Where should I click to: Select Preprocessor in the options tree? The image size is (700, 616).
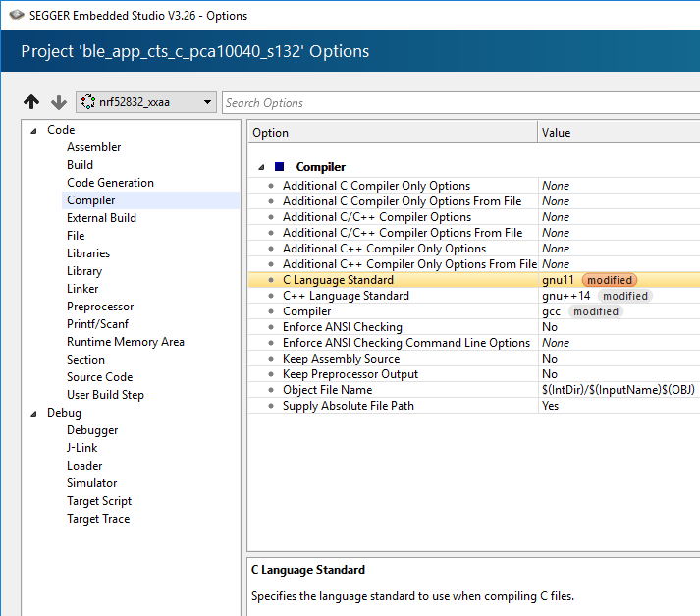coord(100,307)
